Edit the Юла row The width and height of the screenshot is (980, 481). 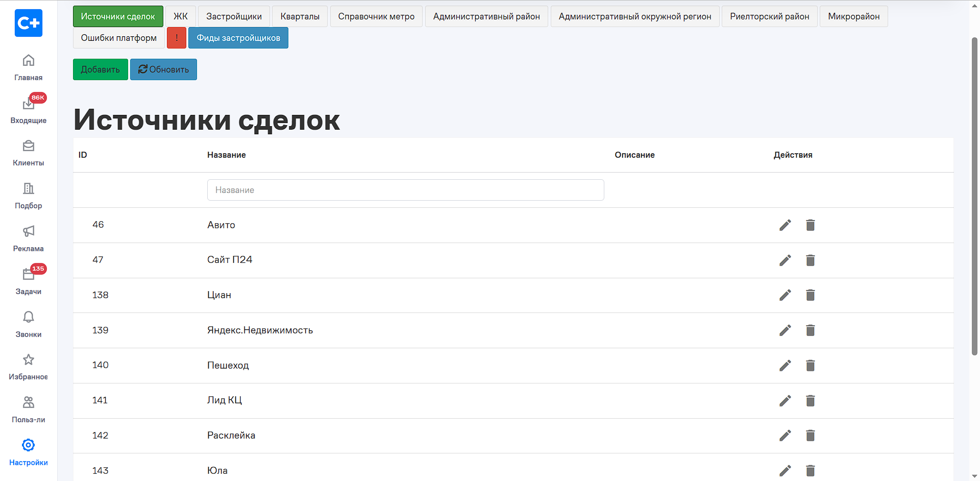pos(785,471)
